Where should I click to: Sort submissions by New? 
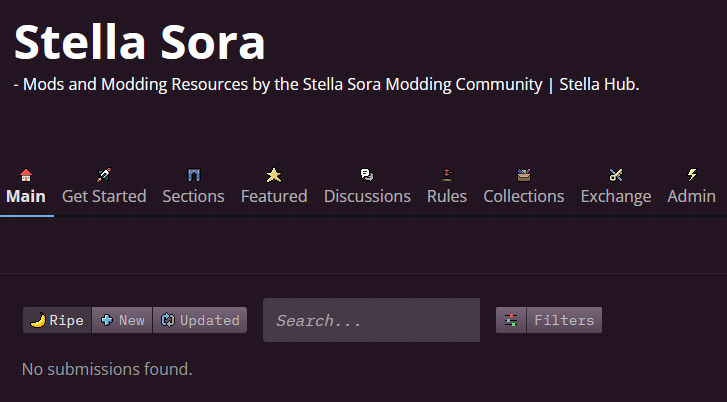122,320
